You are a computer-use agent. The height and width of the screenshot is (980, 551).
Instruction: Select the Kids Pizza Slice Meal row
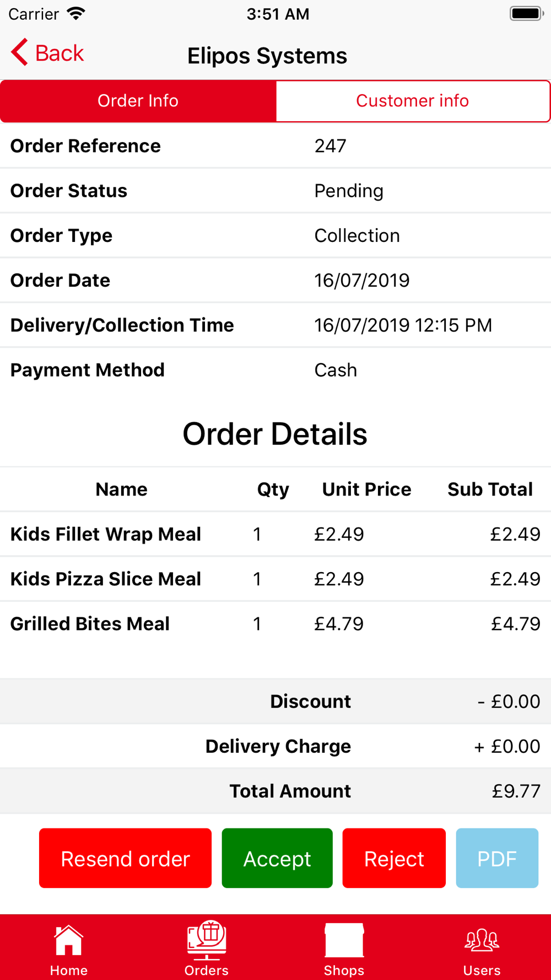275,579
